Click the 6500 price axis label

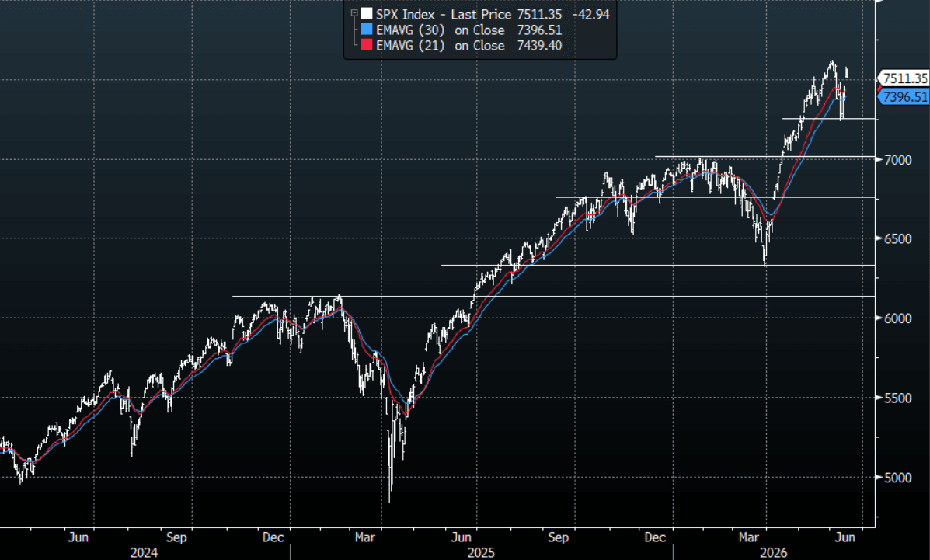897,239
